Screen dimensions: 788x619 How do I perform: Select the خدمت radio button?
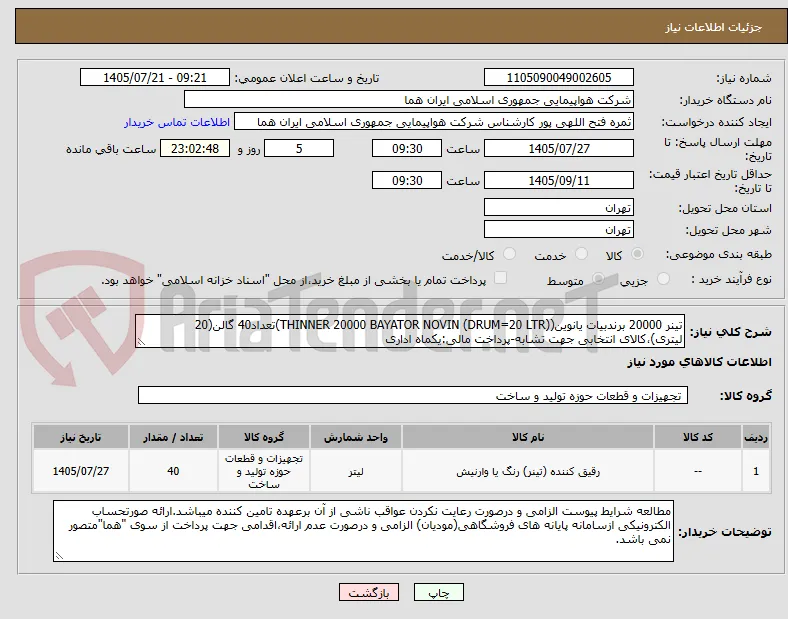tap(581, 254)
